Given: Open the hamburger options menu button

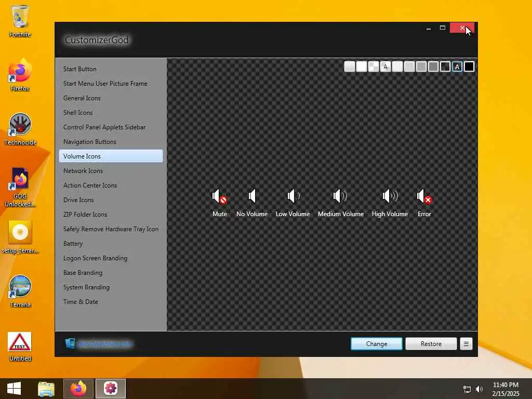Looking at the screenshot, I should [466, 344].
